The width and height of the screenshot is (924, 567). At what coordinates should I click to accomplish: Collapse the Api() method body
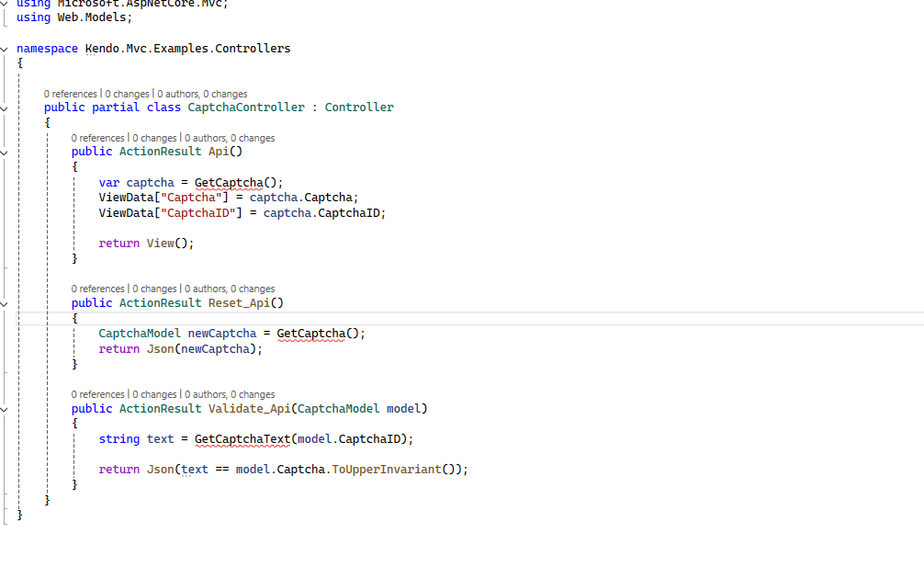pyautogui.click(x=5, y=152)
